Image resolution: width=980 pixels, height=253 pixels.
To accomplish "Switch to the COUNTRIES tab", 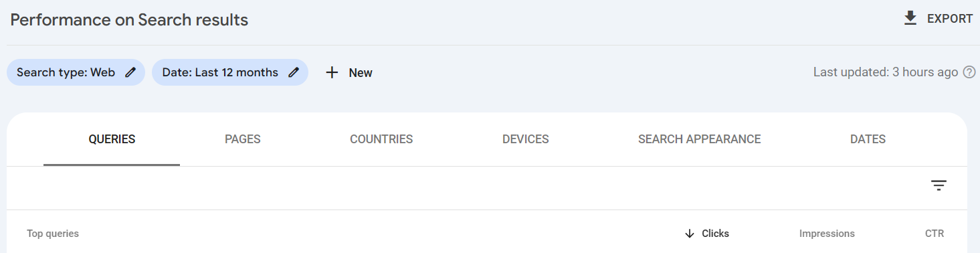I will click(381, 139).
